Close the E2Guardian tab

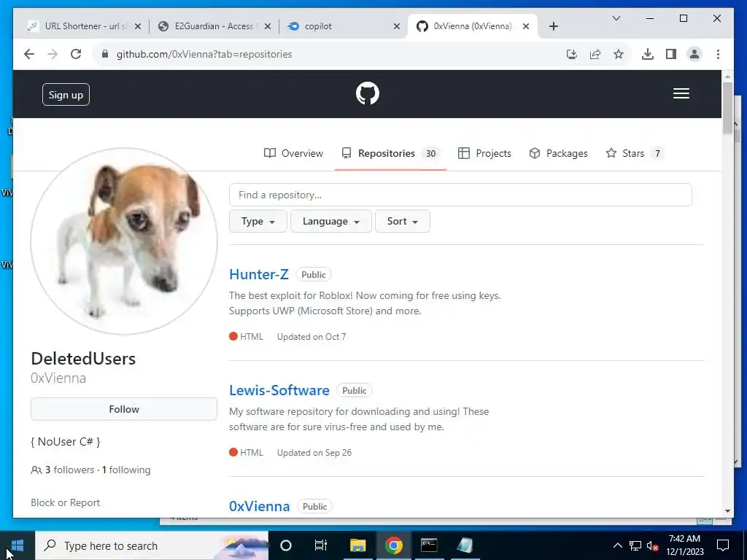268,26
